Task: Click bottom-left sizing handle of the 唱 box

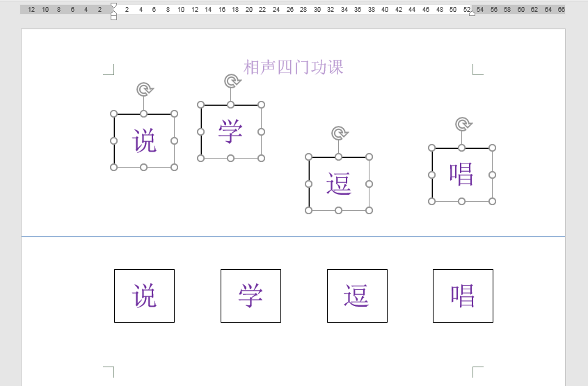Action: tap(431, 201)
